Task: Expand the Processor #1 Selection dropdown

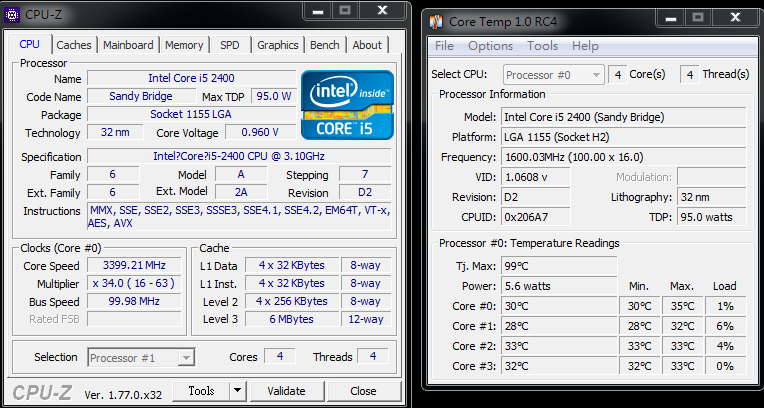Action: [x=141, y=358]
